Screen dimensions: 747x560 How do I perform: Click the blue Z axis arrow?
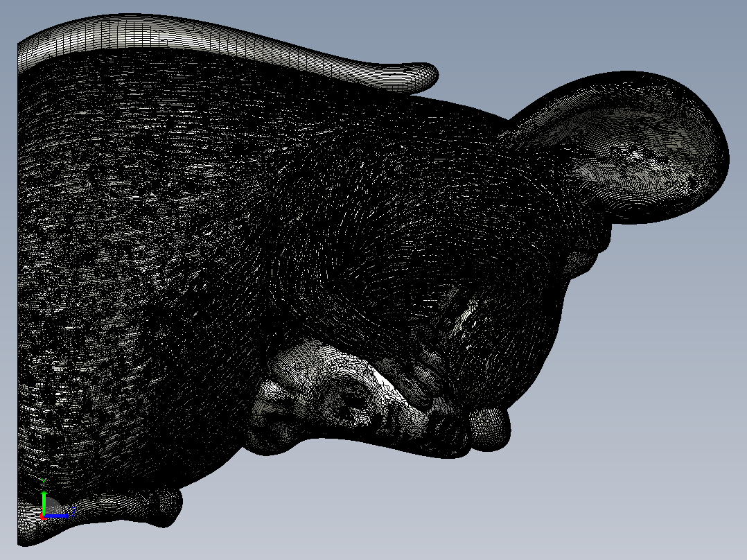tap(57, 516)
